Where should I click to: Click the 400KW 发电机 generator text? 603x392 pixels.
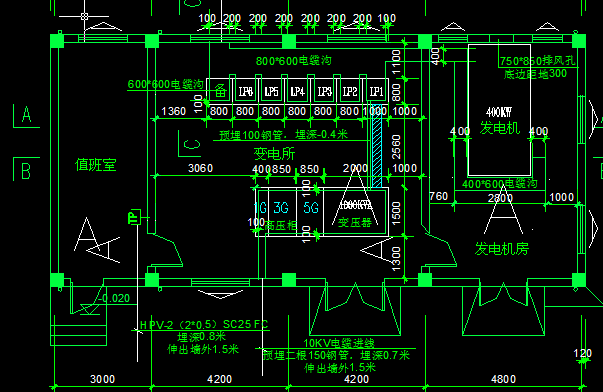(x=500, y=120)
